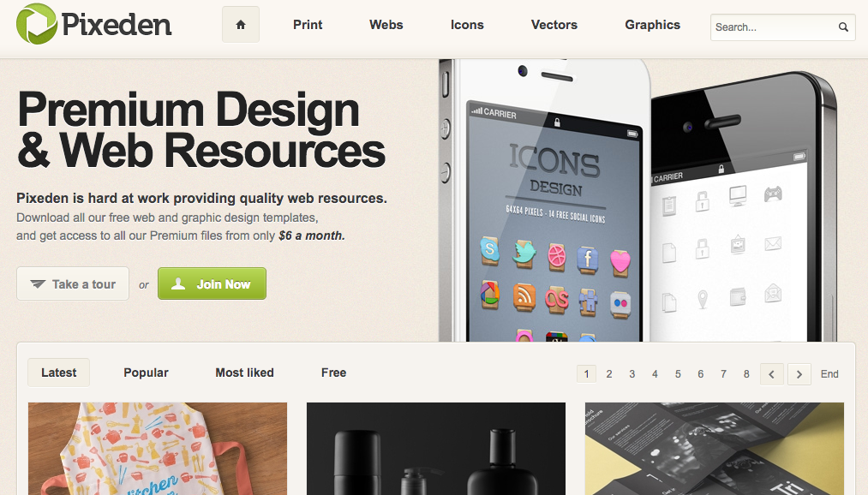This screenshot has height=495, width=868.
Task: Click the Join Now button
Action: tap(212, 283)
